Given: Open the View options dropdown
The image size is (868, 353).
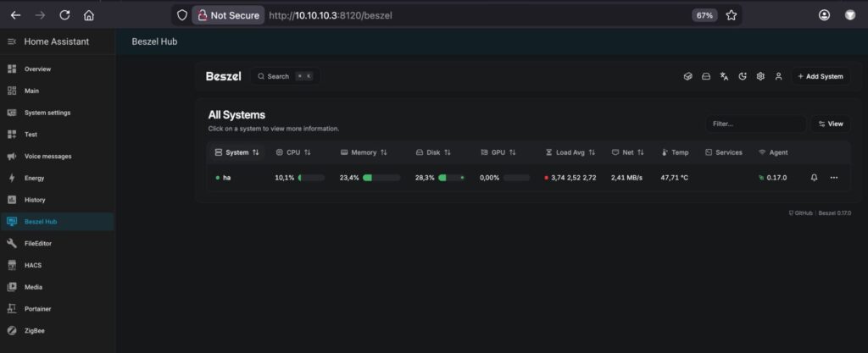Looking at the screenshot, I should coord(830,124).
